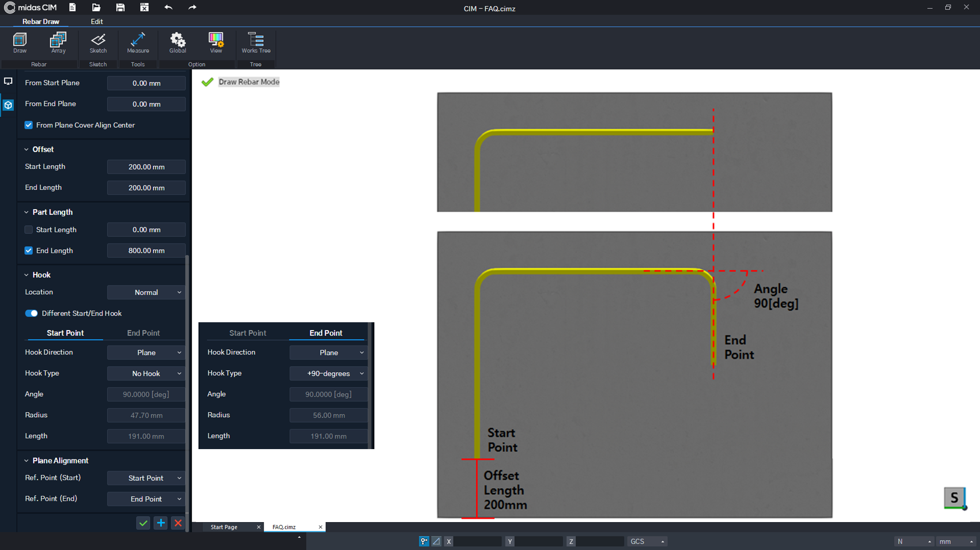This screenshot has width=980, height=550.
Task: Click the Y coordinate input field
Action: (x=539, y=541)
